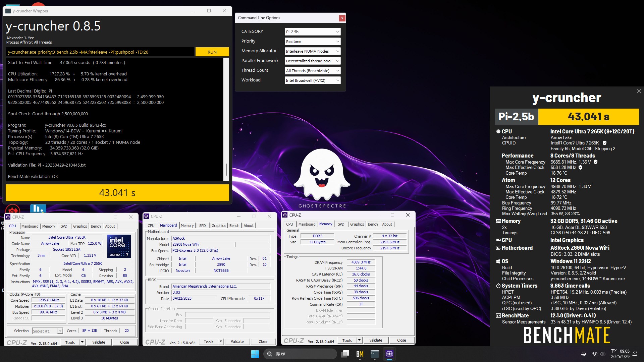This screenshot has height=362, width=644.
Task: Close the Command Line Options dialog
Action: click(x=342, y=18)
